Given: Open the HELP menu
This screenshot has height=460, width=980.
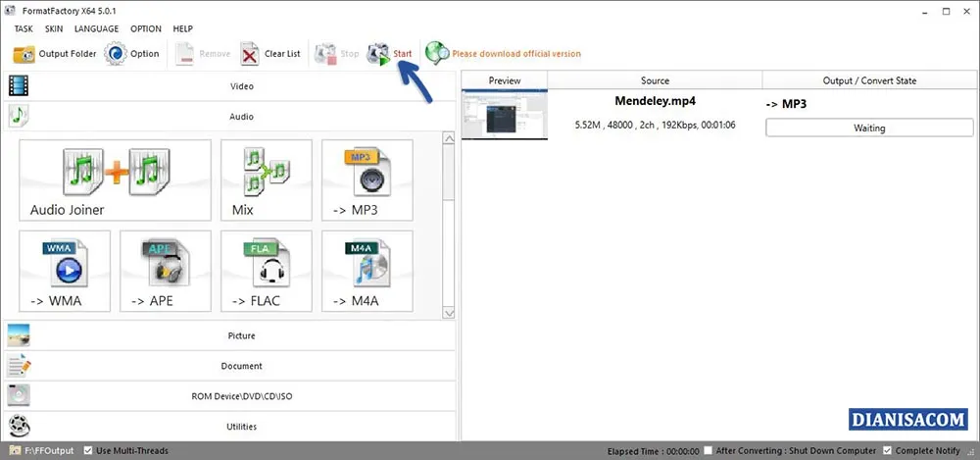Looking at the screenshot, I should (x=182, y=28).
